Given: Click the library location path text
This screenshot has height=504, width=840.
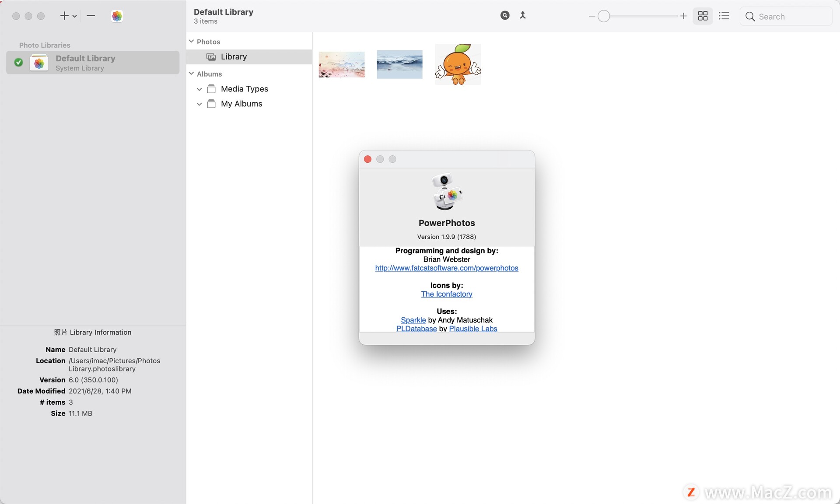Looking at the screenshot, I should click(114, 365).
